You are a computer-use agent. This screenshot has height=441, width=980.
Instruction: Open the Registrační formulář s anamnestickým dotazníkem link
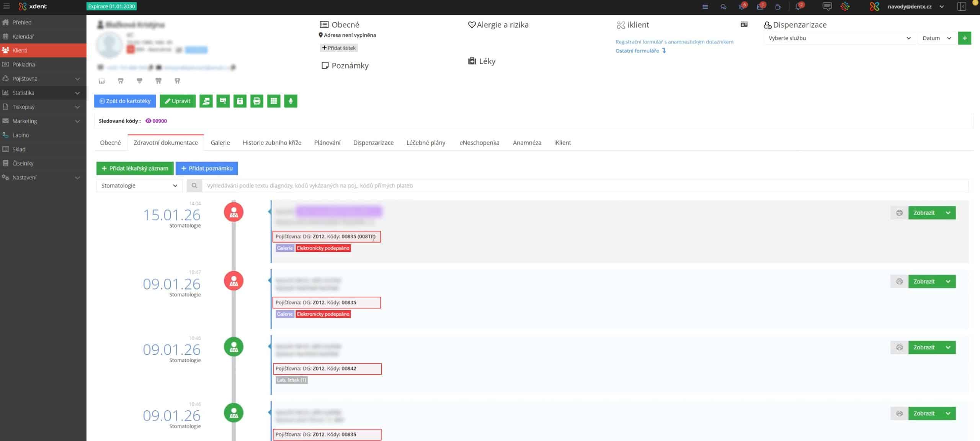tap(674, 42)
